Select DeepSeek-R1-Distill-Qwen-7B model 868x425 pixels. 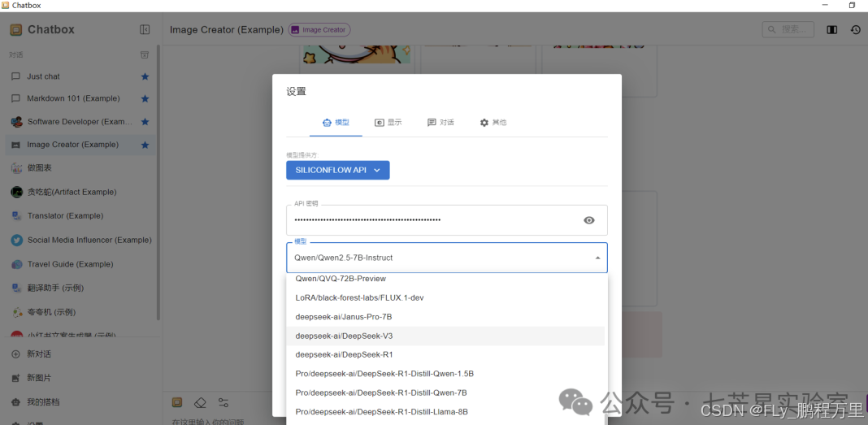tap(445, 393)
